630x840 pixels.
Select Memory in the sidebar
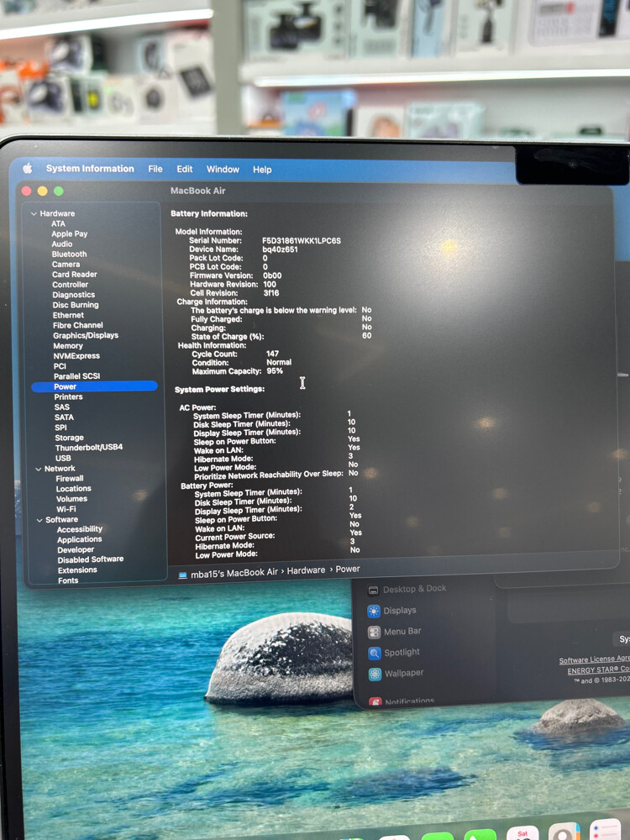coord(67,345)
